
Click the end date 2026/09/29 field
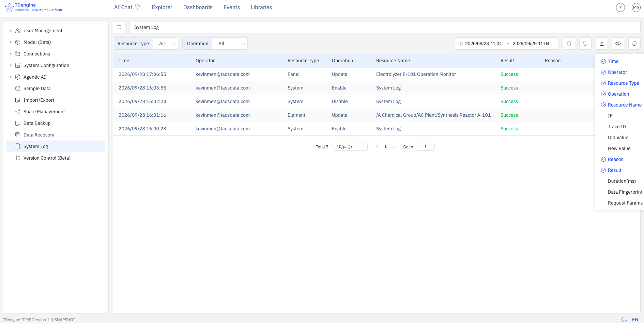pos(532,44)
